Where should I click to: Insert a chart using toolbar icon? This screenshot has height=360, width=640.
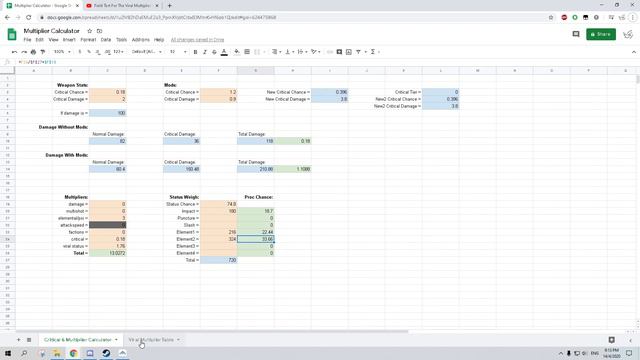(349, 52)
